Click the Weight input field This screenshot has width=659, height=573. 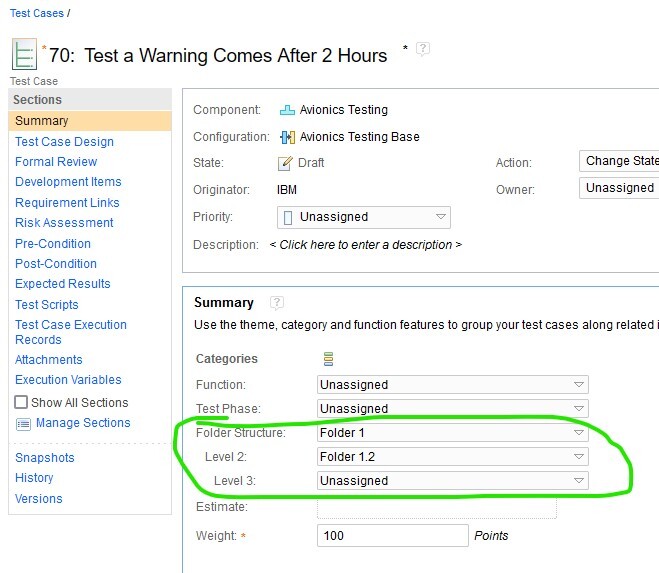click(x=392, y=536)
